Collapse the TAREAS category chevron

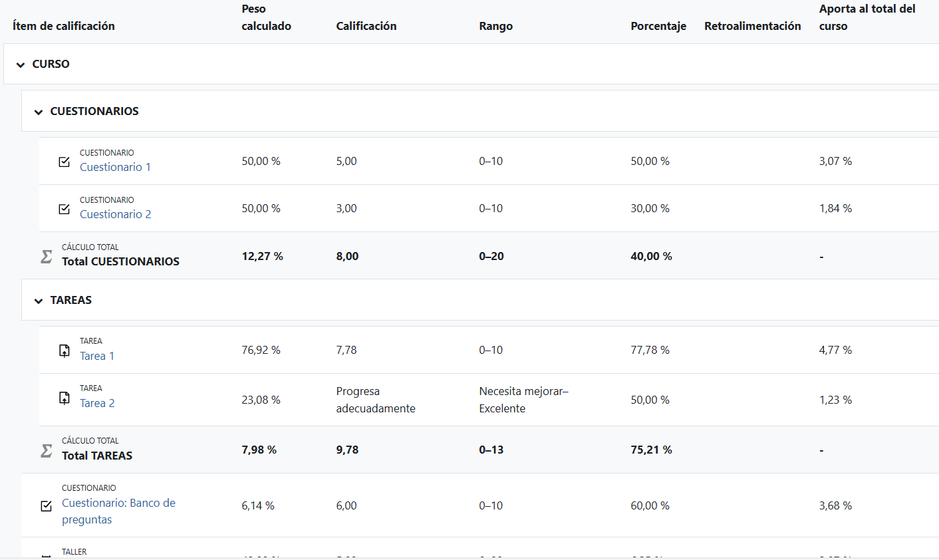tap(39, 301)
